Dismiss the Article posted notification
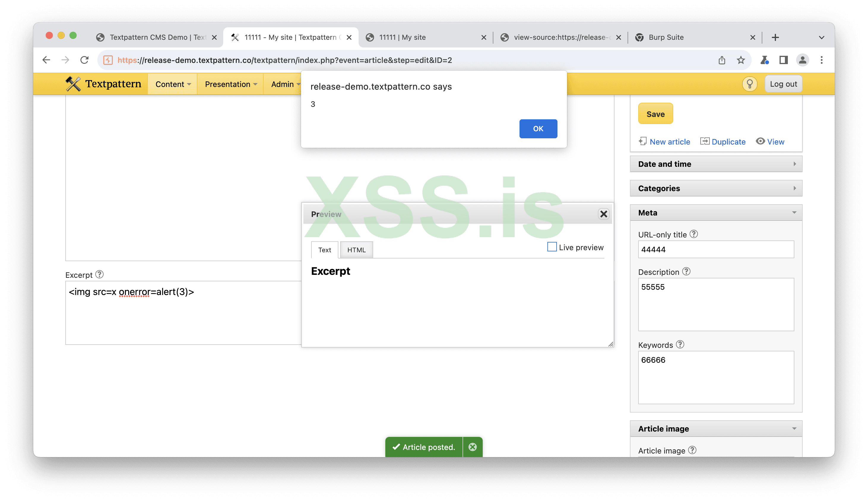The width and height of the screenshot is (868, 501). pyautogui.click(x=473, y=447)
